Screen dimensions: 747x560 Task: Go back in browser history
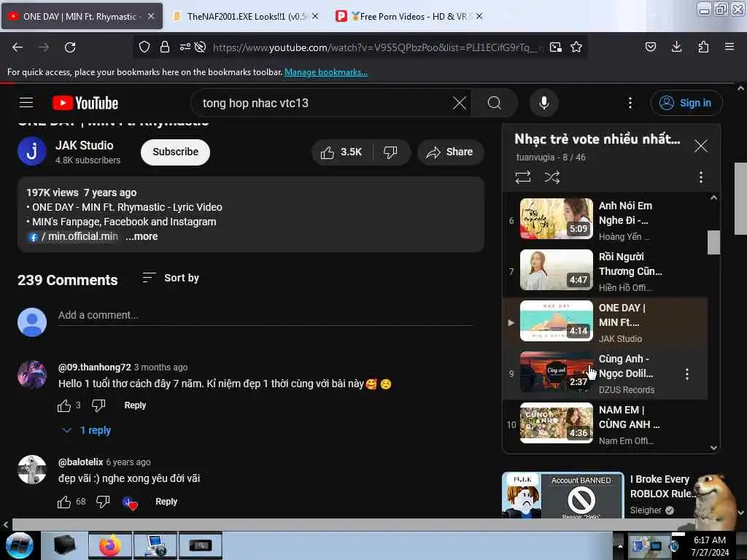[18, 47]
